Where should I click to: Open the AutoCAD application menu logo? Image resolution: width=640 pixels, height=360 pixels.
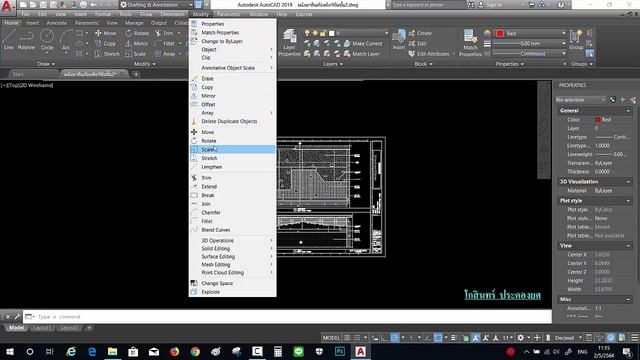pos(7,6)
